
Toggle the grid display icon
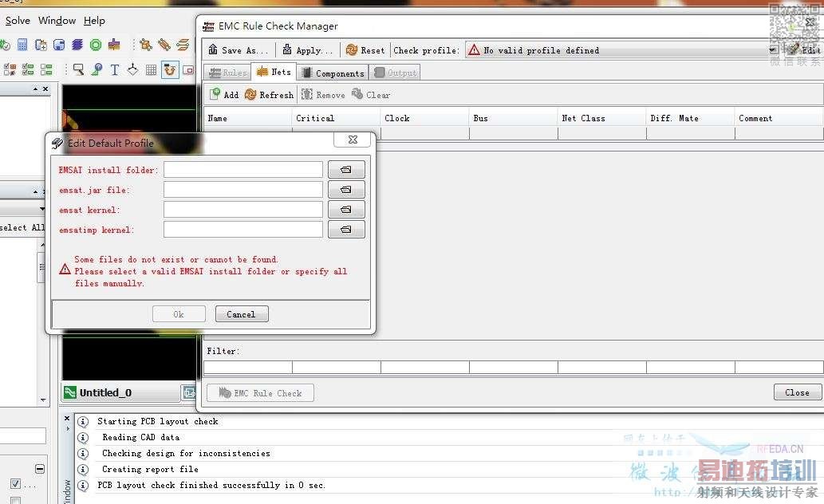151,69
